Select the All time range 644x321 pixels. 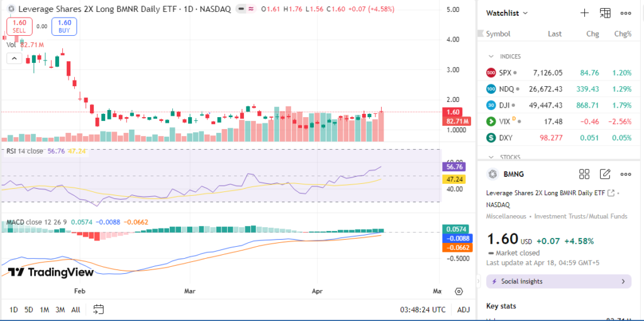point(76,310)
